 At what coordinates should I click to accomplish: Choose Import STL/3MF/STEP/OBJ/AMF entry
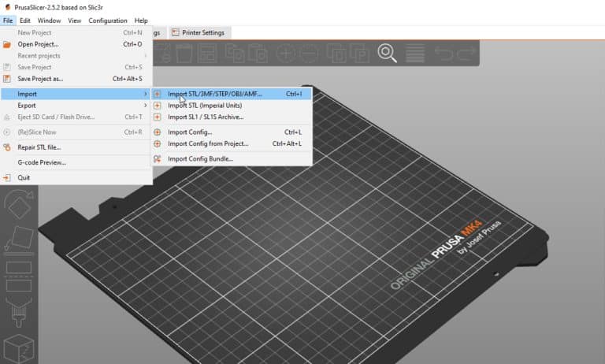click(232, 94)
